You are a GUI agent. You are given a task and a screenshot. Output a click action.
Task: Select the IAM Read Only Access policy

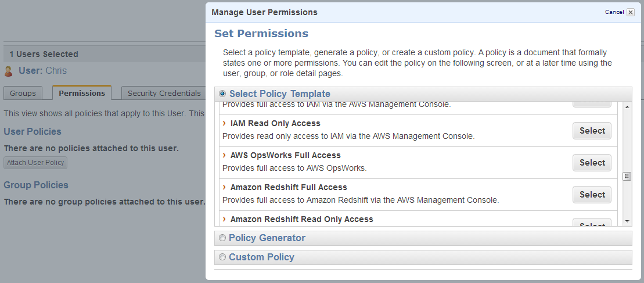pos(592,131)
